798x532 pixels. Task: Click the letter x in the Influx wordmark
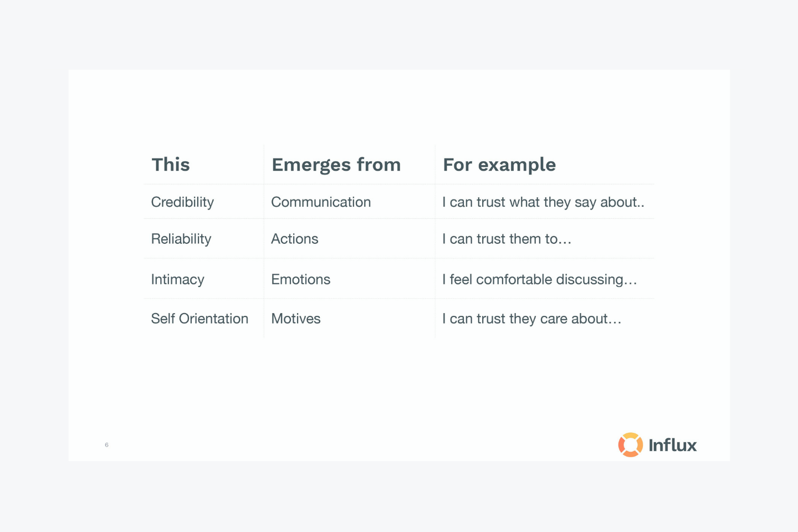click(x=690, y=447)
